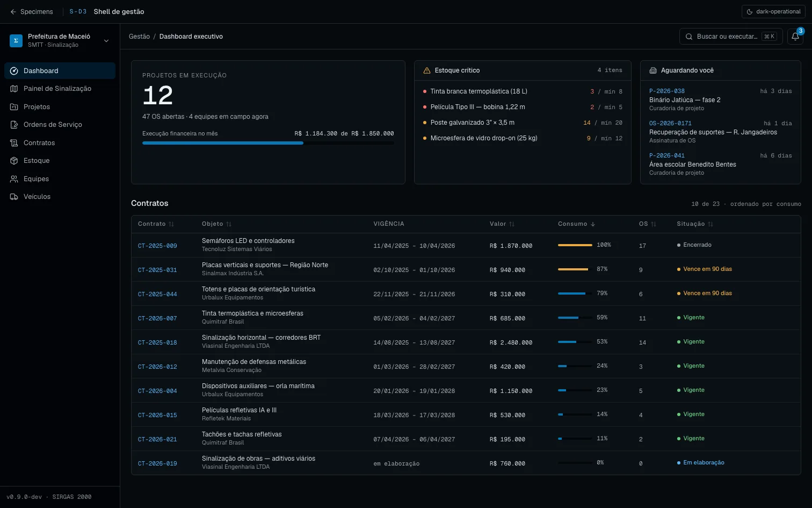Image resolution: width=812 pixels, height=508 pixels.
Task: Navigate to Ordens de Serviço
Action: tap(60, 125)
